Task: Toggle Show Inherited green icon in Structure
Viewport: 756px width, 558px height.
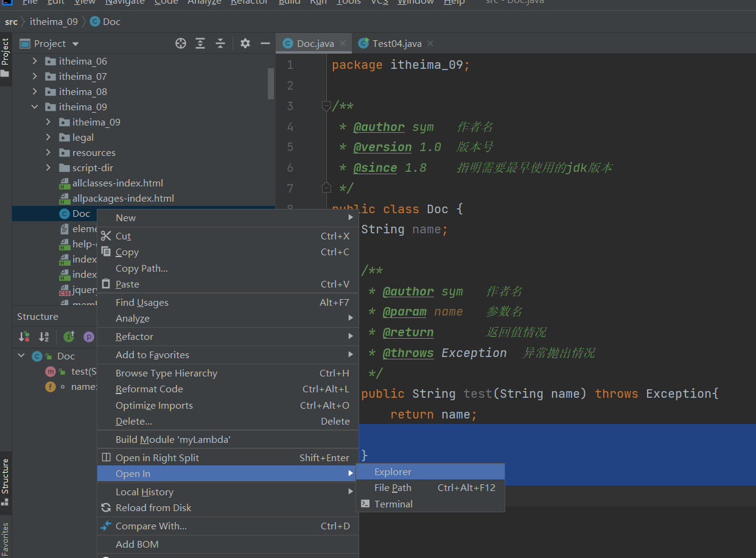Action: 69,336
